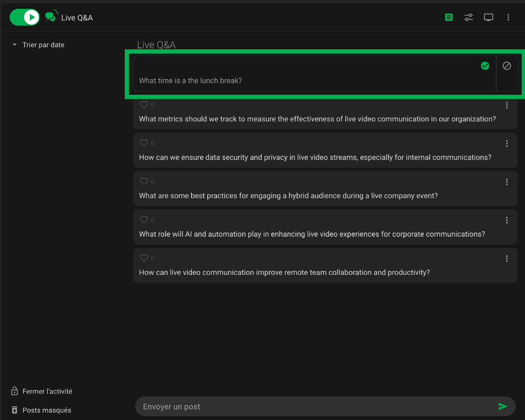The width and height of the screenshot is (525, 420).
Task: Click heart on remote team collaboration question
Action: [144, 258]
